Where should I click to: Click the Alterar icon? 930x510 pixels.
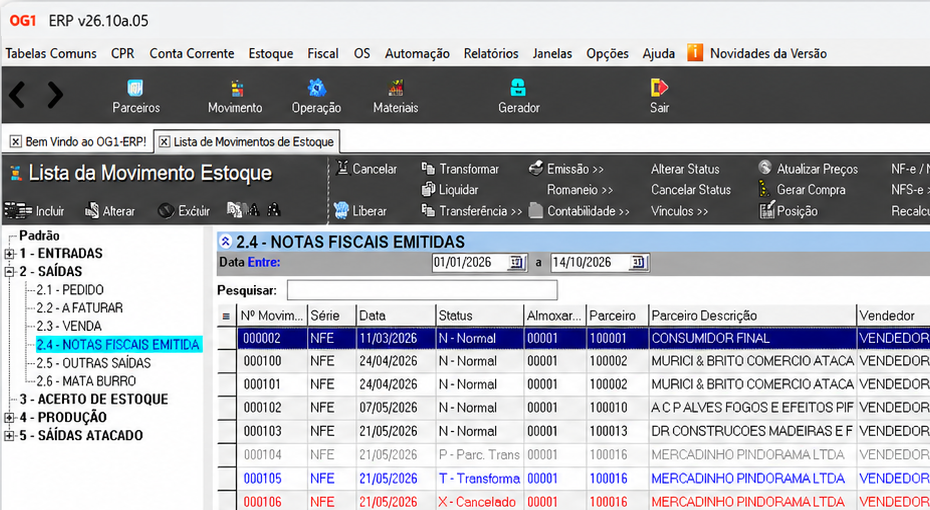coord(91,210)
